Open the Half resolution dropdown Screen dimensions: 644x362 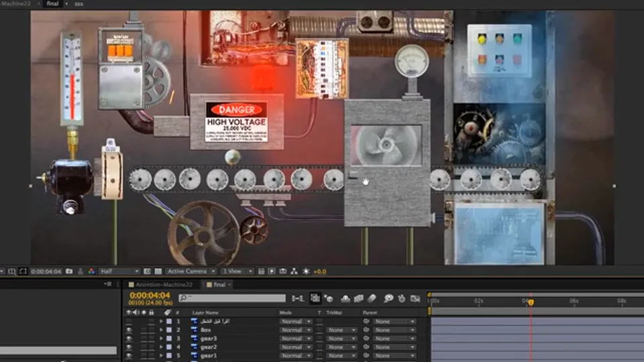tap(119, 271)
